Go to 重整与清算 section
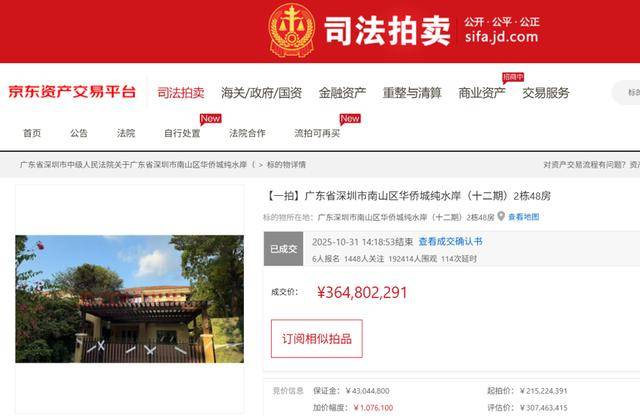Screen dimensions: 640x416 click(x=412, y=93)
